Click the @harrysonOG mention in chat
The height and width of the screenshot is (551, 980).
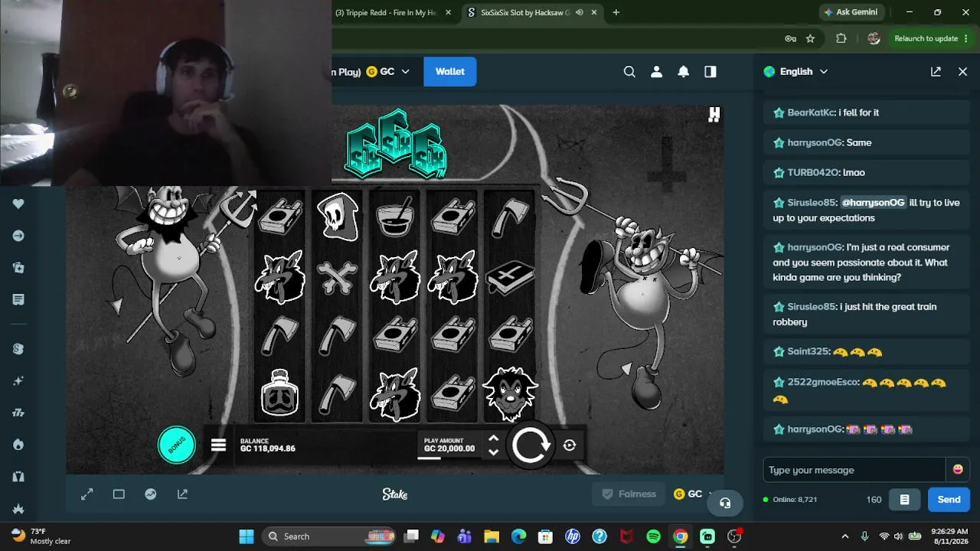[x=873, y=203]
